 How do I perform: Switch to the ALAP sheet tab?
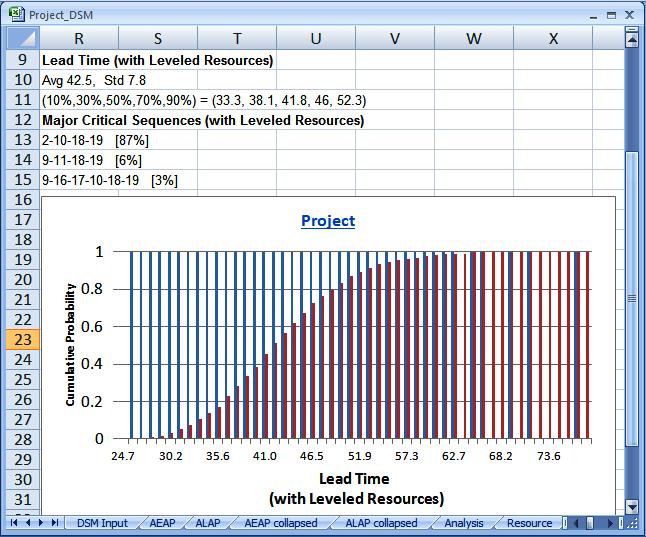coord(208,523)
